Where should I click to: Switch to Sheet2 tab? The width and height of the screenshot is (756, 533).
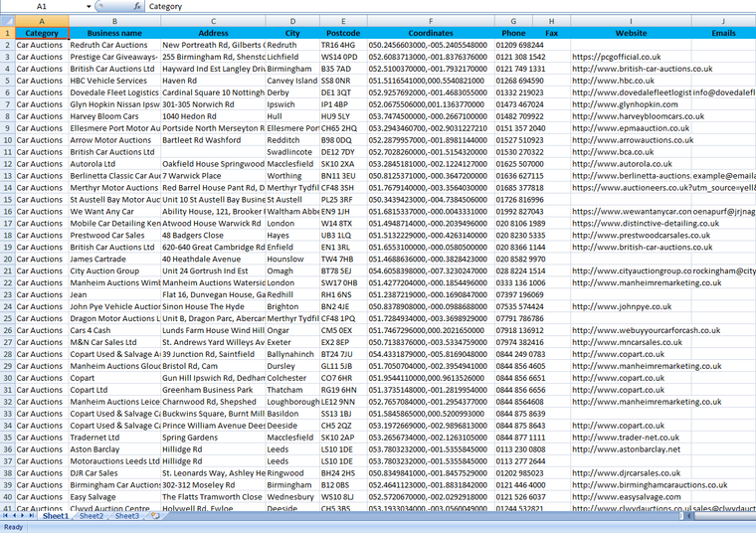coord(92,516)
